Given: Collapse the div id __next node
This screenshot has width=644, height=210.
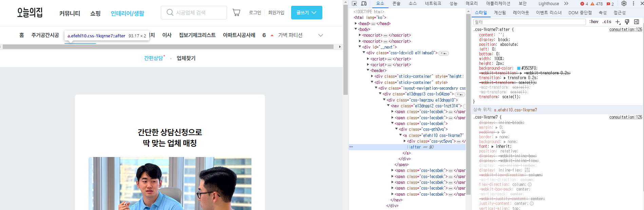Looking at the screenshot, I should coord(360,47).
